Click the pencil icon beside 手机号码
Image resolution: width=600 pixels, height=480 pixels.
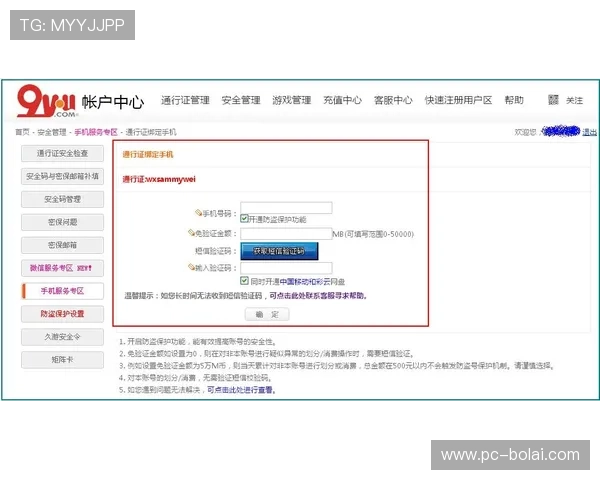pos(198,212)
